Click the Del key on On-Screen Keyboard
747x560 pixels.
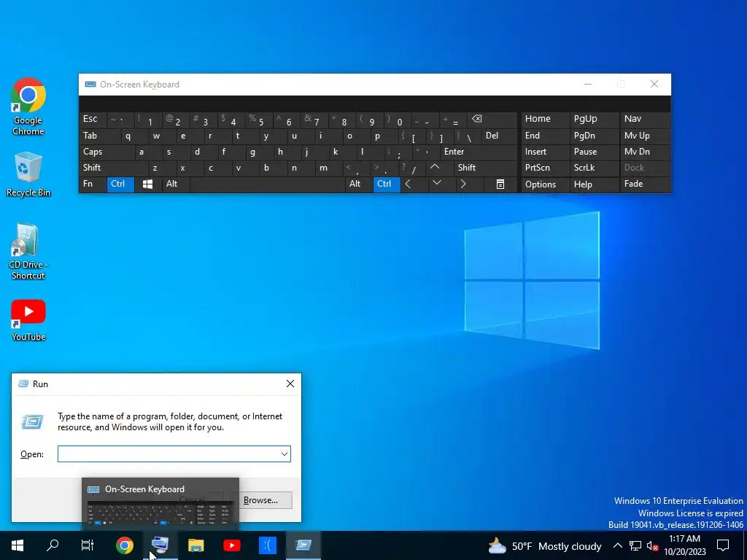[499, 136]
